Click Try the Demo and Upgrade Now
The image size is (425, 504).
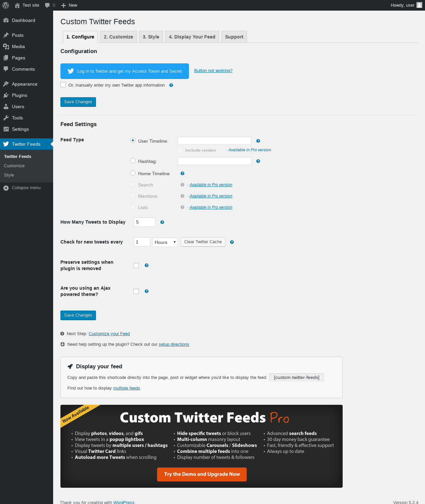pyautogui.click(x=202, y=474)
